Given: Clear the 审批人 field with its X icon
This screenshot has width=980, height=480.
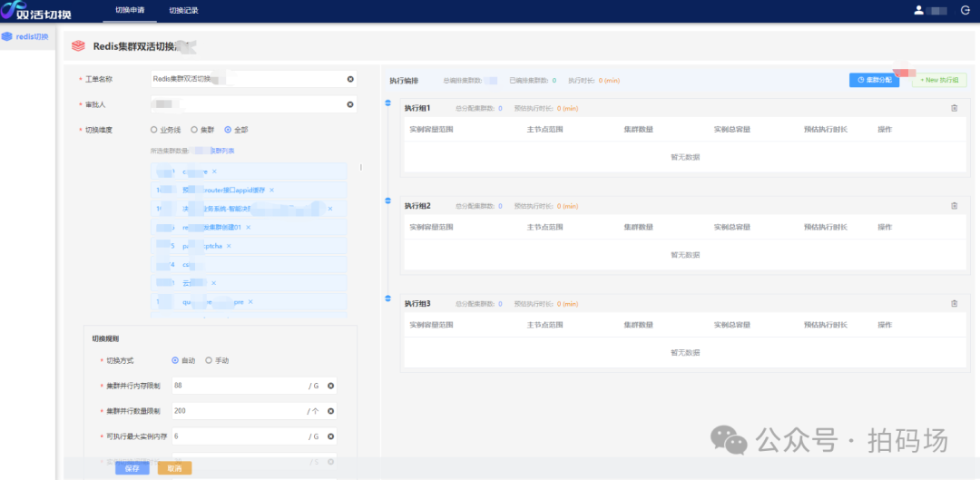Looking at the screenshot, I should pos(350,104).
